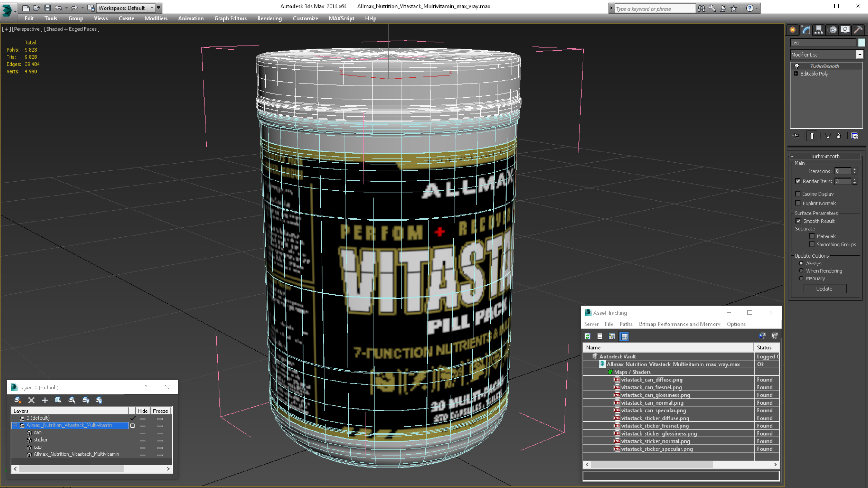
Task: Open the Create panel tab icon
Action: [x=793, y=30]
